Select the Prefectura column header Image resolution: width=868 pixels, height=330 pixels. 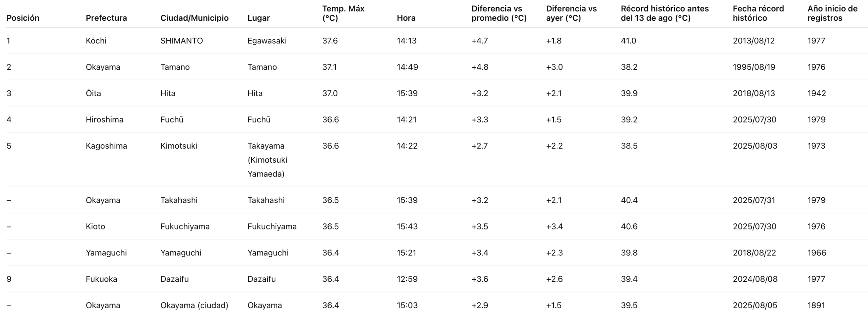click(106, 18)
